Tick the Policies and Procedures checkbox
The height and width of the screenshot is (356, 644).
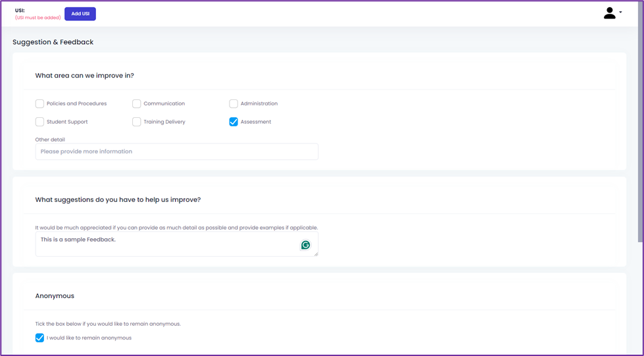coord(39,103)
